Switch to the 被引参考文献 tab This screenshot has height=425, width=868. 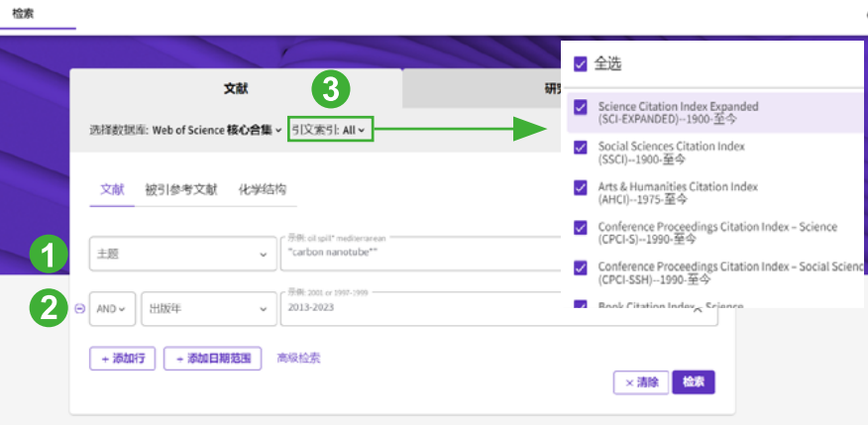pyautogui.click(x=181, y=190)
